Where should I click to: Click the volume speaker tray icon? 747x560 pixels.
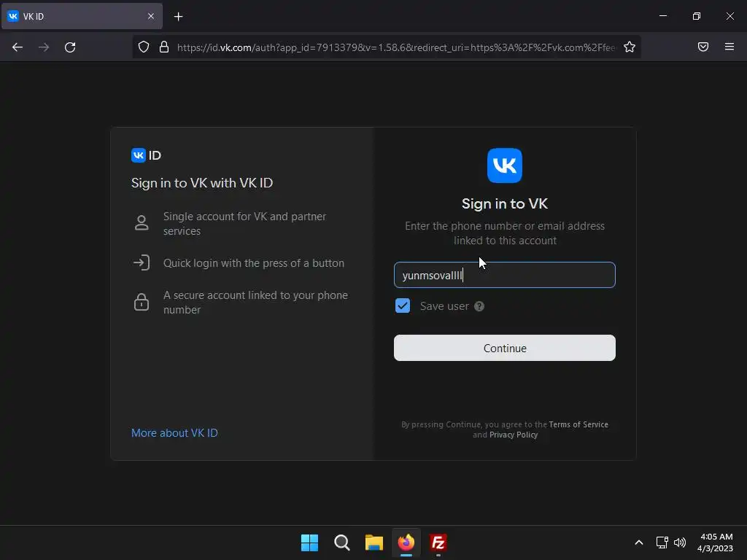(x=680, y=542)
